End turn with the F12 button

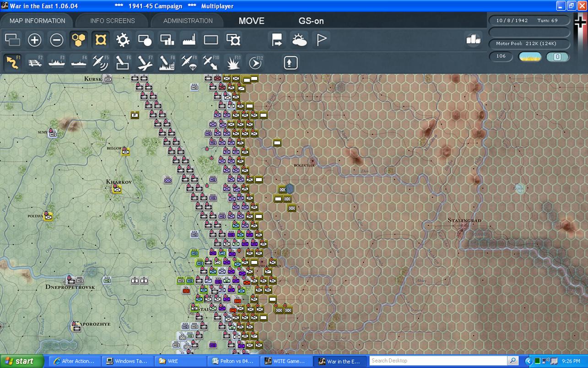[255, 62]
